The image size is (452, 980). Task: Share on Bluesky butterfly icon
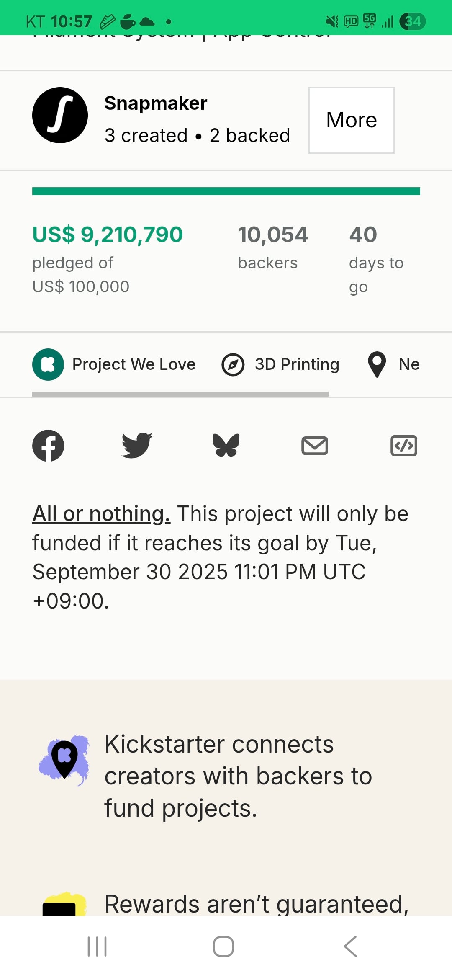pos(226,445)
